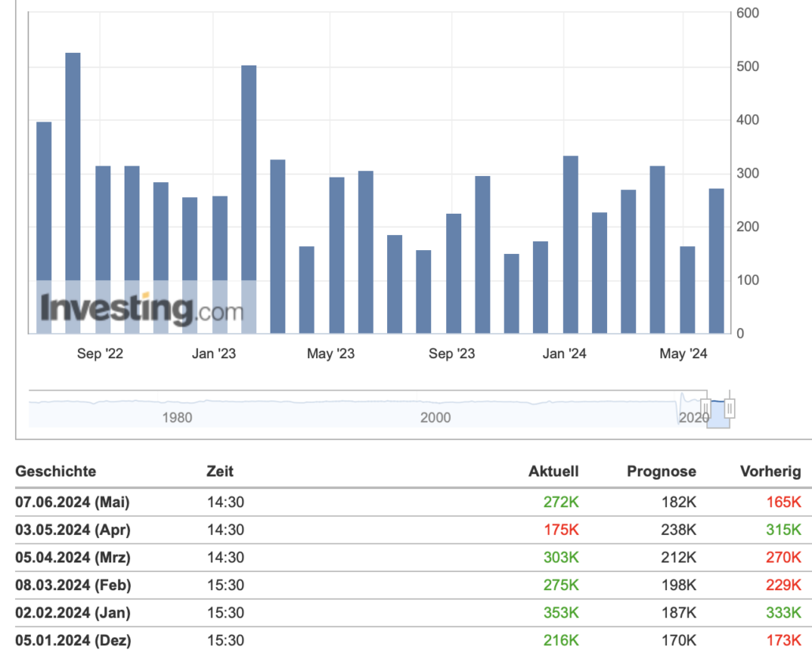Viewport: 812px width, 665px height.
Task: Click the 05.04.2024 (Mrz) release date
Action: [x=72, y=558]
